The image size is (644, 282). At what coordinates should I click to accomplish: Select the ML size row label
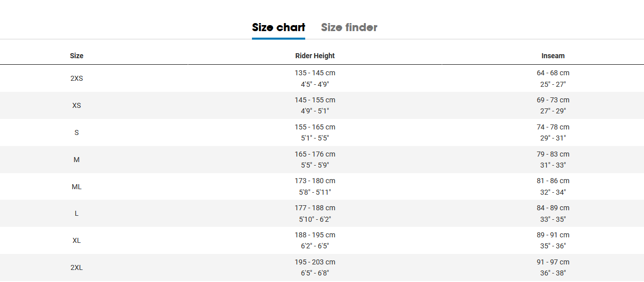click(77, 187)
